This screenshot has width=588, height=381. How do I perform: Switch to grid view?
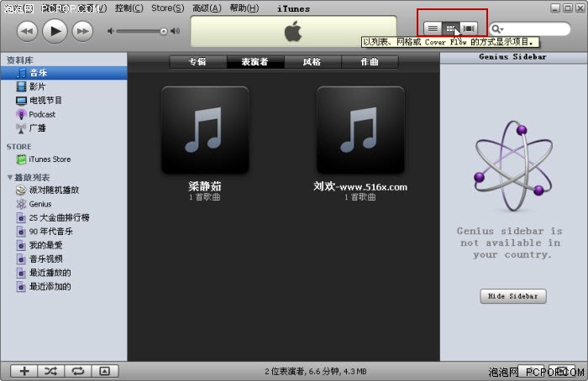[451, 28]
